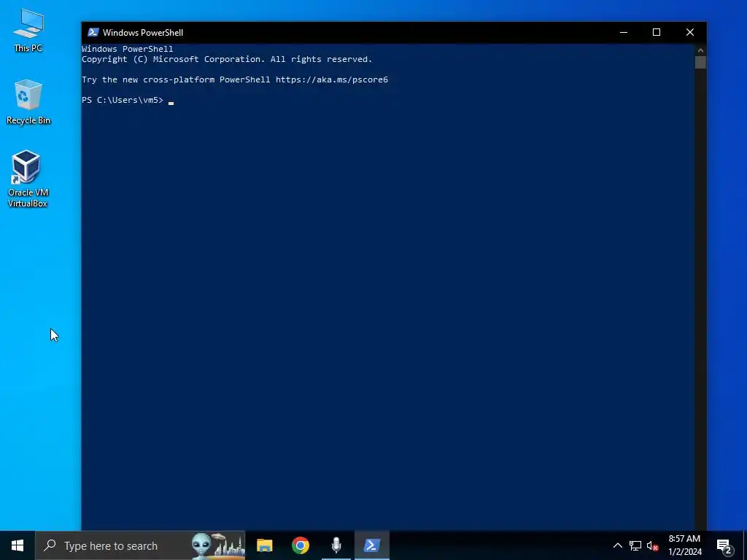The image size is (747, 560).
Task: Select the Recycle Bin desktop icon
Action: pos(28,101)
